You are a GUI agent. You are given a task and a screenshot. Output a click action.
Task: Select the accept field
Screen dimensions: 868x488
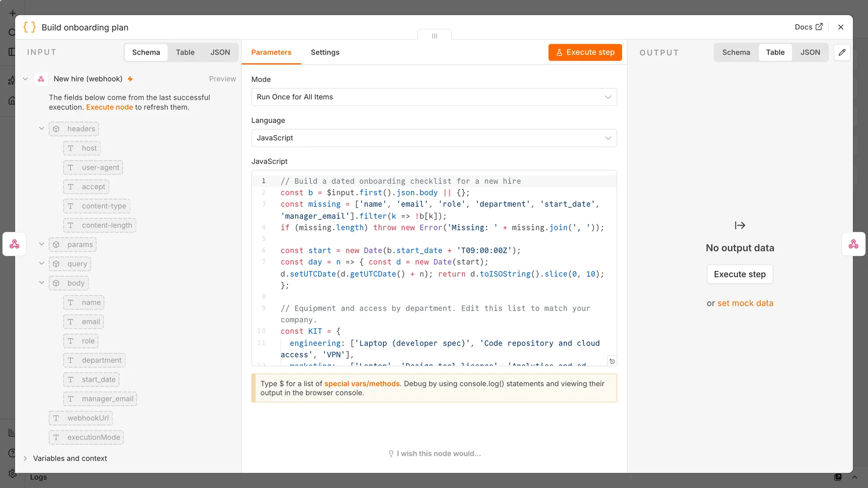click(86, 187)
